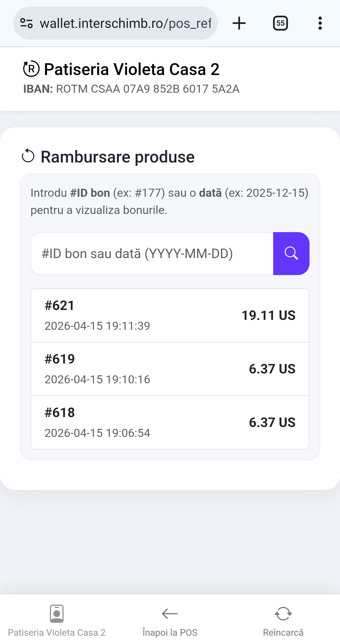Click the refund R icon beside store name
Image resolution: width=340 pixels, height=644 pixels.
pyautogui.click(x=31, y=69)
